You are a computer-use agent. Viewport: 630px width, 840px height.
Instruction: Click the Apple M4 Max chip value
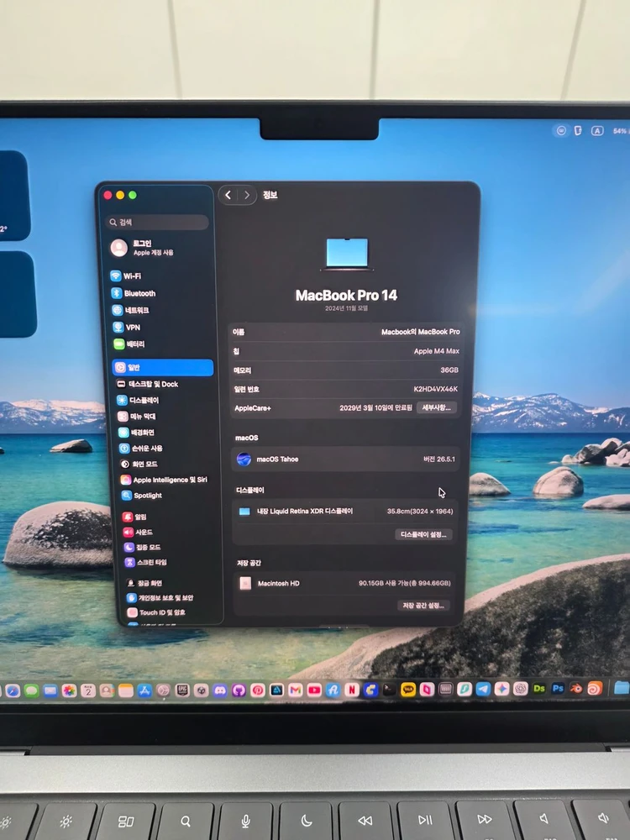tap(437, 351)
